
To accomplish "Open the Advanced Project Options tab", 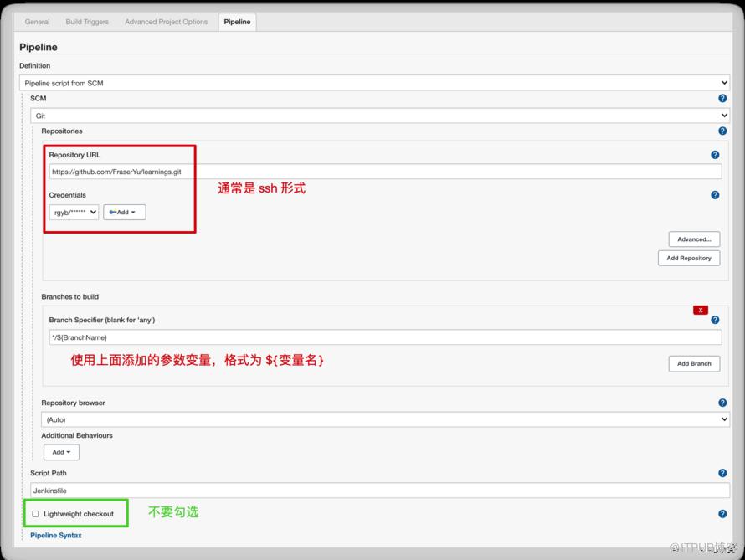I will pyautogui.click(x=167, y=22).
